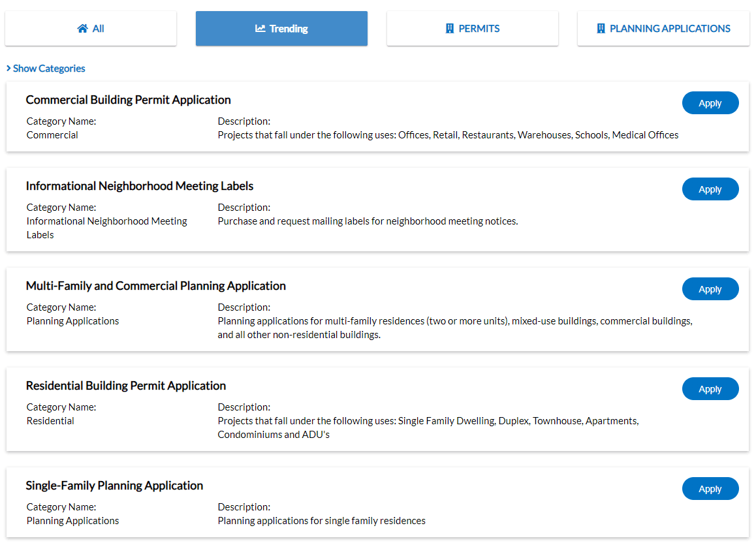Viewport: 756px width, 545px height.
Task: Apply for a Single-Family Planning Application
Action: tap(710, 488)
